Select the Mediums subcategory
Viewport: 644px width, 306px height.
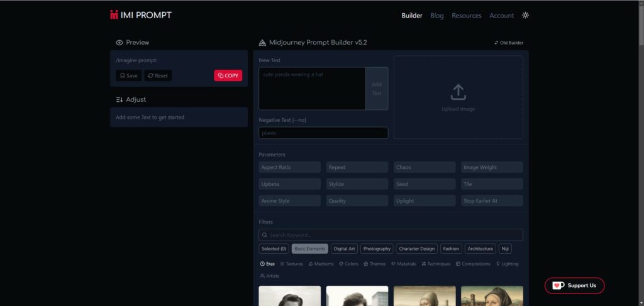coord(321,264)
